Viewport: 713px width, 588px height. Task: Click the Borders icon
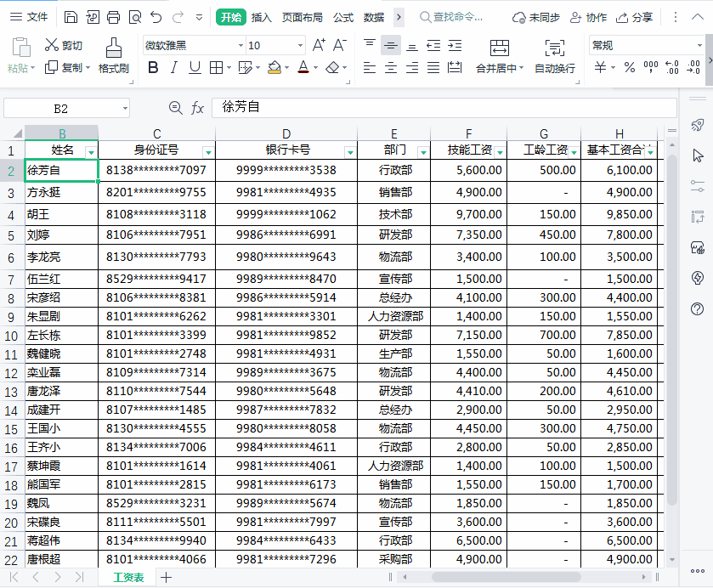coord(216,68)
